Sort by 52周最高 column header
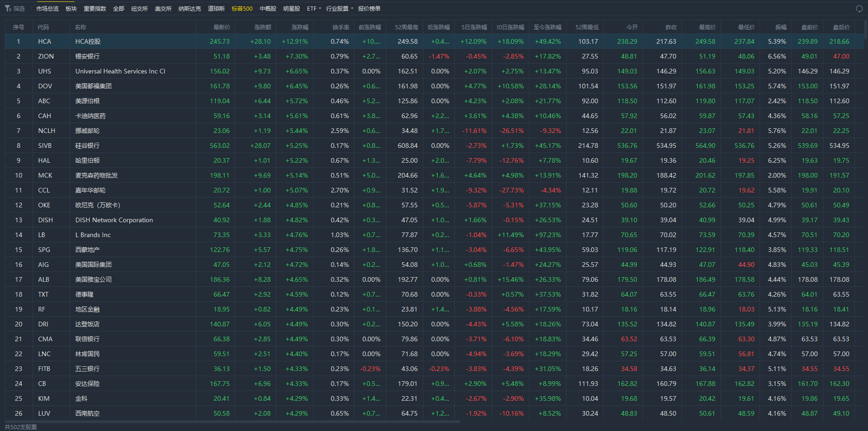The width and height of the screenshot is (868, 431). pyautogui.click(x=407, y=27)
